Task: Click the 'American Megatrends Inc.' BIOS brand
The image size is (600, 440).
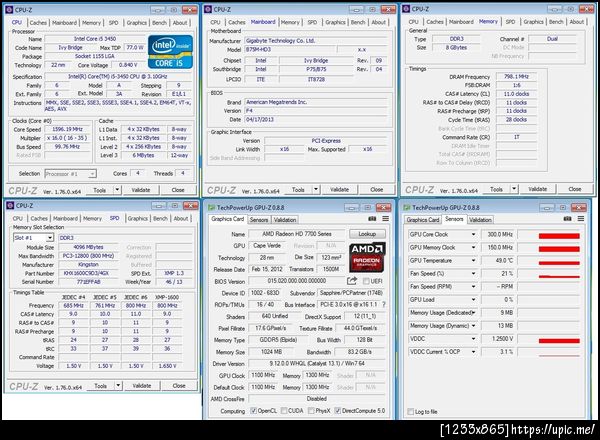Action: [x=277, y=102]
